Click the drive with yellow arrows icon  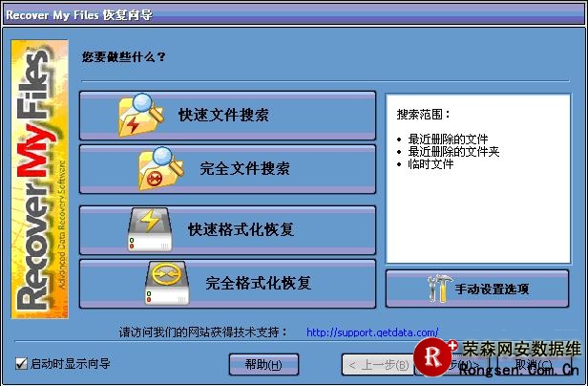click(167, 283)
